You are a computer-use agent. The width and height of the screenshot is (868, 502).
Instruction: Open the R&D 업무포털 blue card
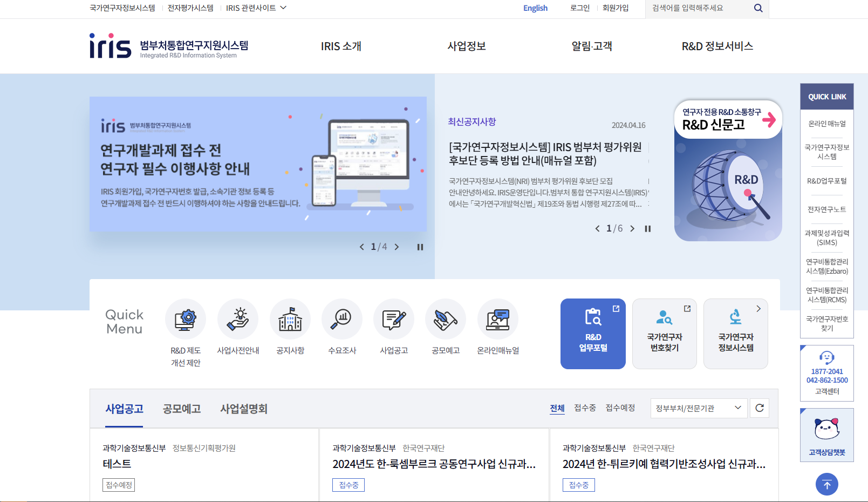click(593, 334)
